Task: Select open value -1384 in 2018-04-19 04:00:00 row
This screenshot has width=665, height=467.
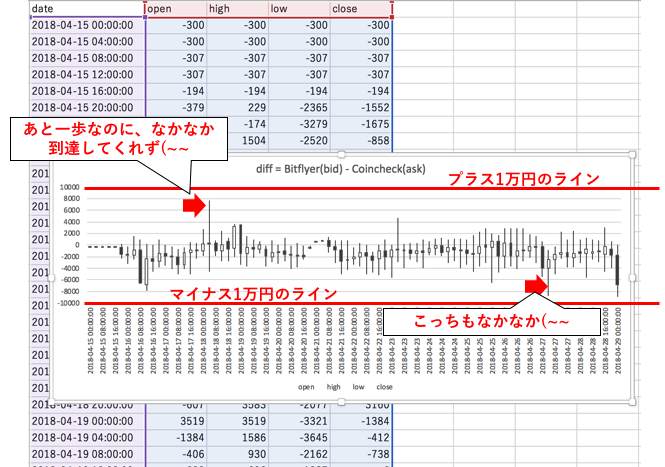Action: click(176, 438)
